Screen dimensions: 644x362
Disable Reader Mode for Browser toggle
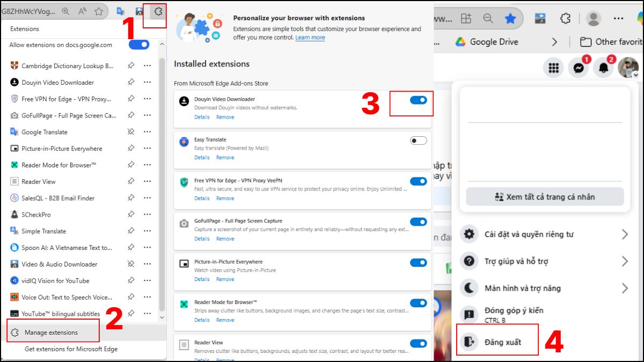[x=419, y=303]
